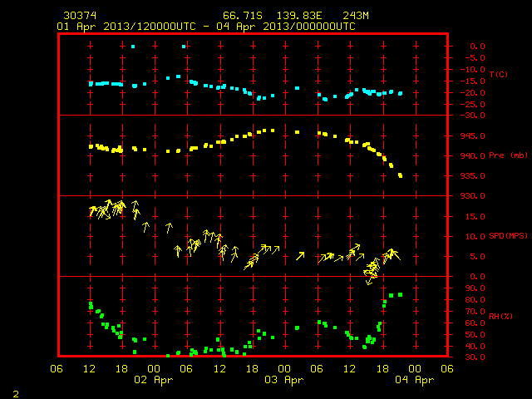Click the highest green humidity point at right
Image resolution: width=532 pixels, height=399 pixels.
401,295
